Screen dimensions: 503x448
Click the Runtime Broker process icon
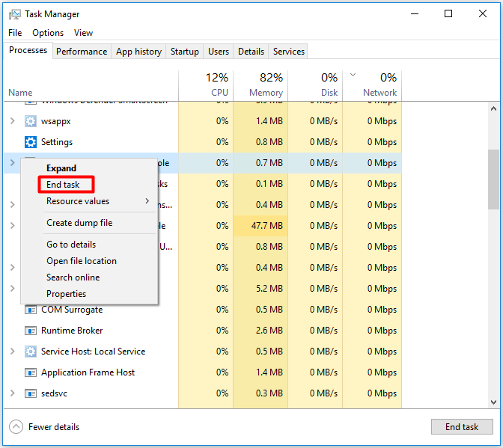31,331
